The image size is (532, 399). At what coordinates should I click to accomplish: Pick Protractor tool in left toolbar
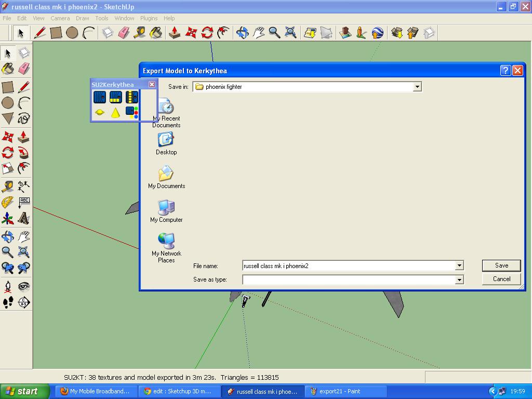click(x=8, y=202)
